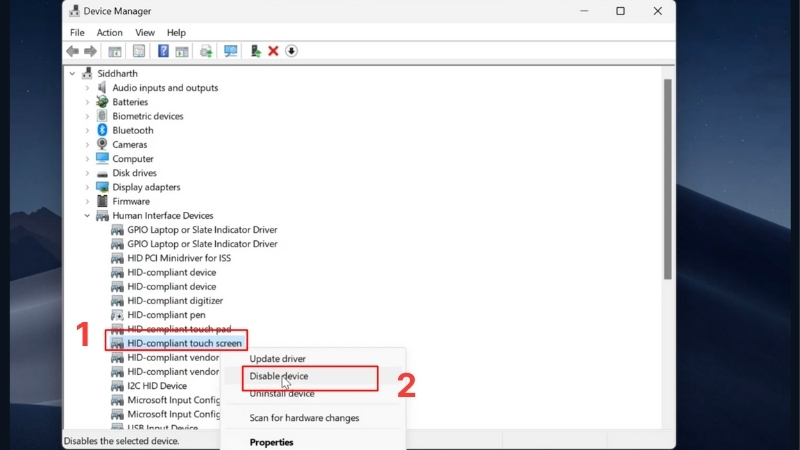Open the blue Help question-mark toolbar icon
This screenshot has width=800, height=450.
163,51
